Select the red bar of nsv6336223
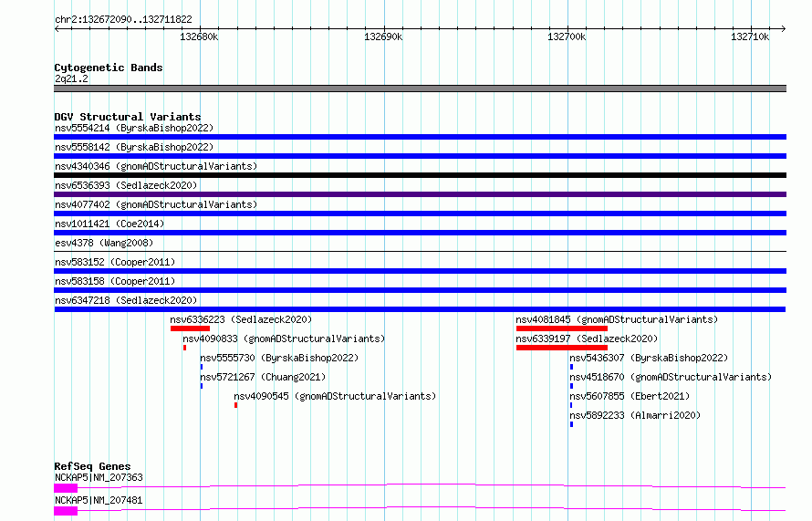 click(190, 328)
